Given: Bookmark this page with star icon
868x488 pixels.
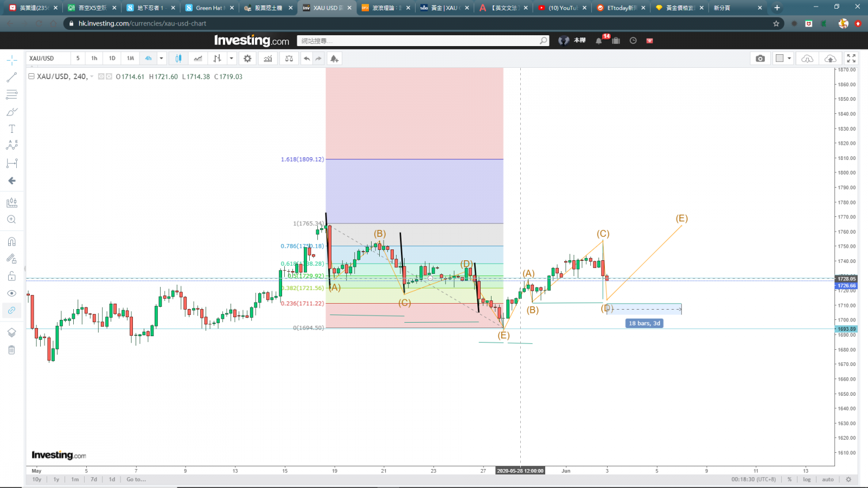Looking at the screenshot, I should (776, 23).
